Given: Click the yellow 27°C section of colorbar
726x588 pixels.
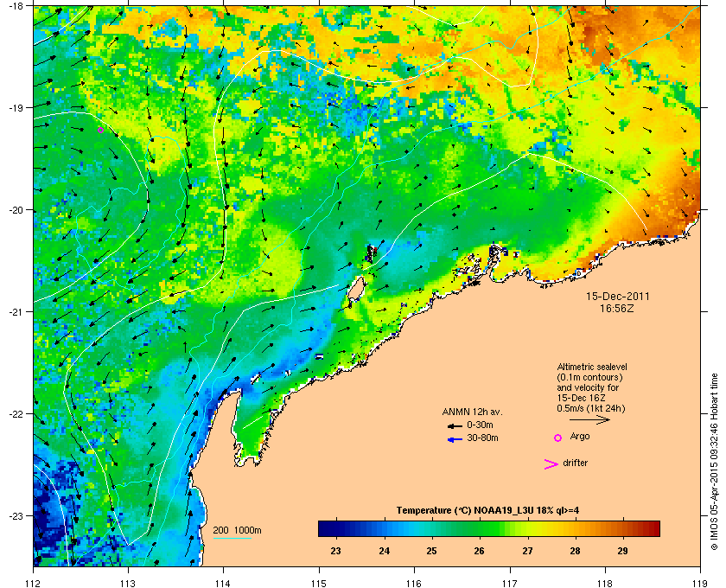Looking at the screenshot, I should coord(527,528).
